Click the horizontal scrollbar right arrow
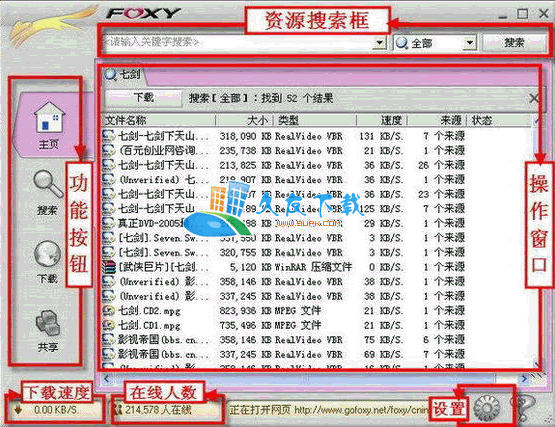 click(525, 379)
